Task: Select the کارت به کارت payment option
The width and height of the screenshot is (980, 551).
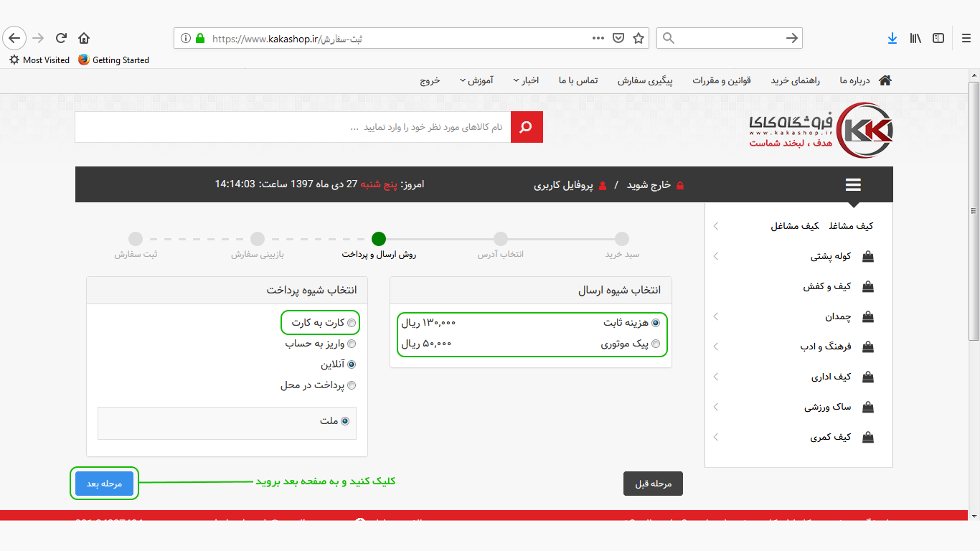Action: pyautogui.click(x=352, y=323)
